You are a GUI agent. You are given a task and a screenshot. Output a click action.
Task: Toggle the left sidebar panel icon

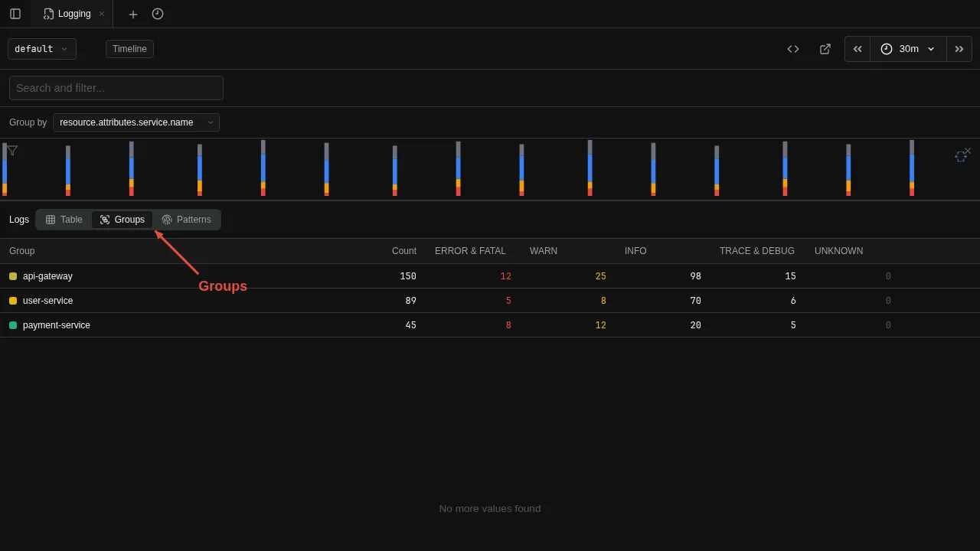coord(15,14)
